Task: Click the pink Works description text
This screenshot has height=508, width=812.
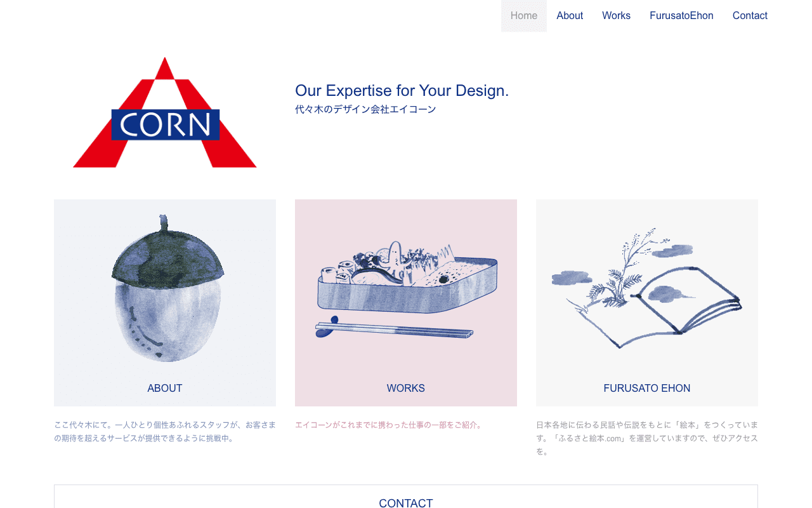Action: (390, 425)
